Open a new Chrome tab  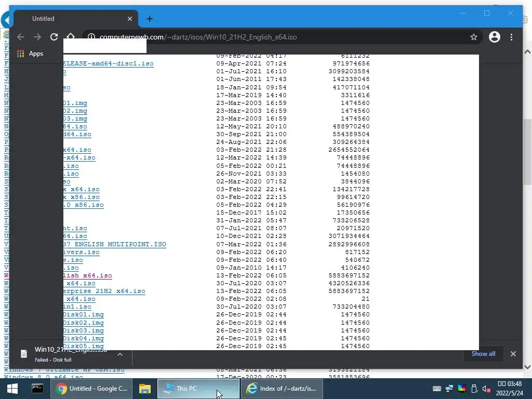(149, 19)
